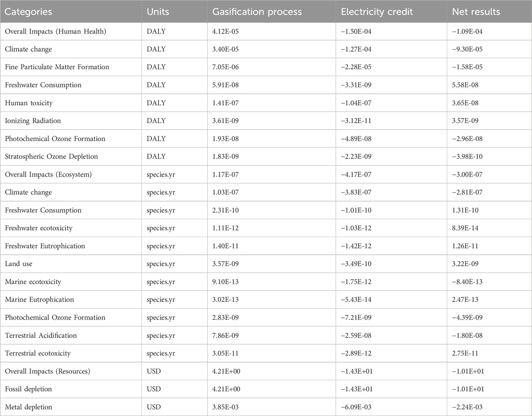Viewport: 532px width, 416px height.
Task: Select the Terrestrial Acidification row label
Action: click(41, 336)
